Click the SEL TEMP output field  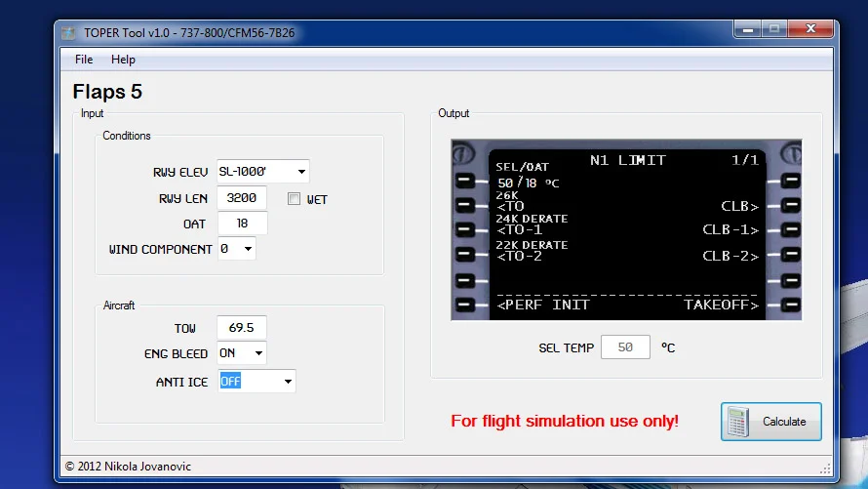625,347
